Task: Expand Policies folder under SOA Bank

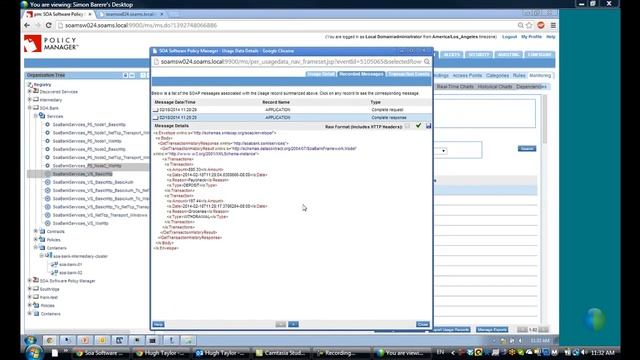Action: tap(36, 239)
